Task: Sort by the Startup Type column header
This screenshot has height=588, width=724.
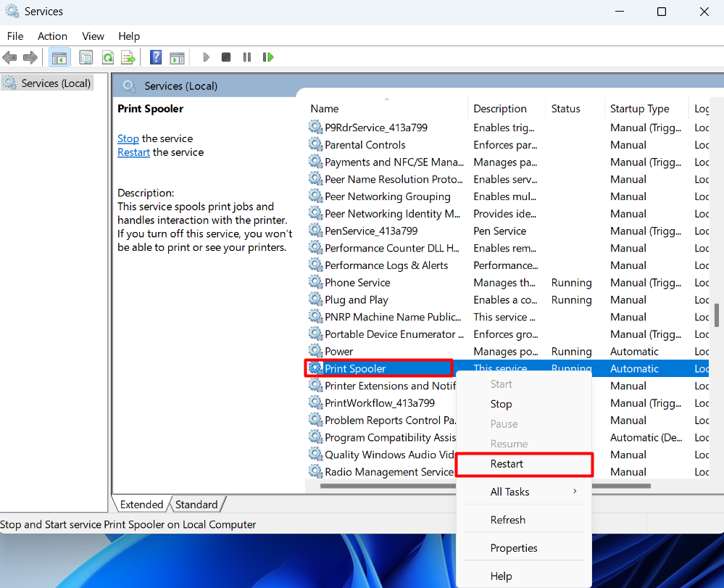Action: point(646,109)
